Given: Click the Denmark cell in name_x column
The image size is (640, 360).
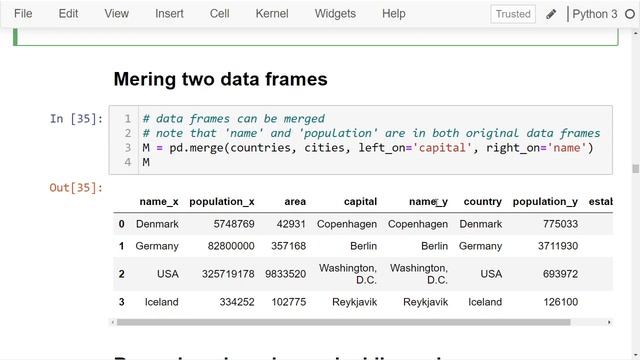Looking at the screenshot, I should (157, 224).
